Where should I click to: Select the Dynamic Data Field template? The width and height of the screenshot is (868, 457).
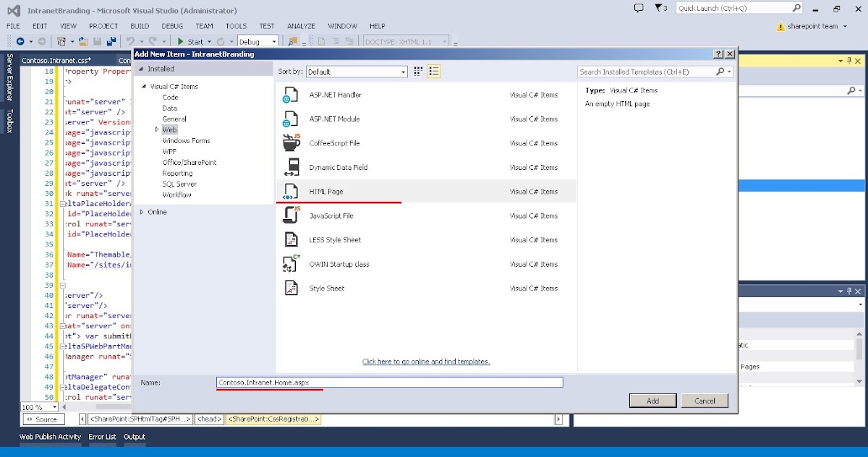[x=426, y=168]
